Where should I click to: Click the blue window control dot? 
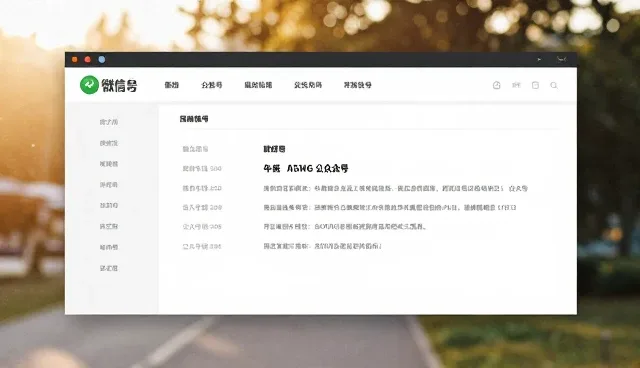102,60
